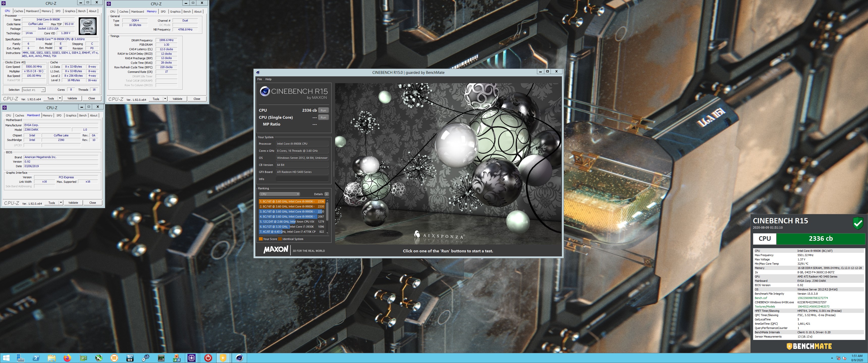Run the Cinebench CPU test
Image resolution: width=868 pixels, height=363 pixels.
323,110
